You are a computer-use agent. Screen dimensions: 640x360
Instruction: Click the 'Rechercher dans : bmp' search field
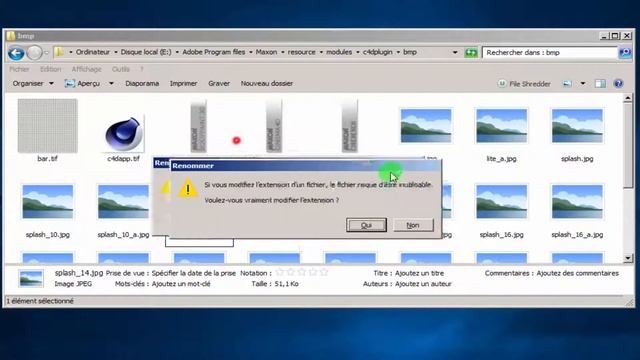[x=550, y=52]
